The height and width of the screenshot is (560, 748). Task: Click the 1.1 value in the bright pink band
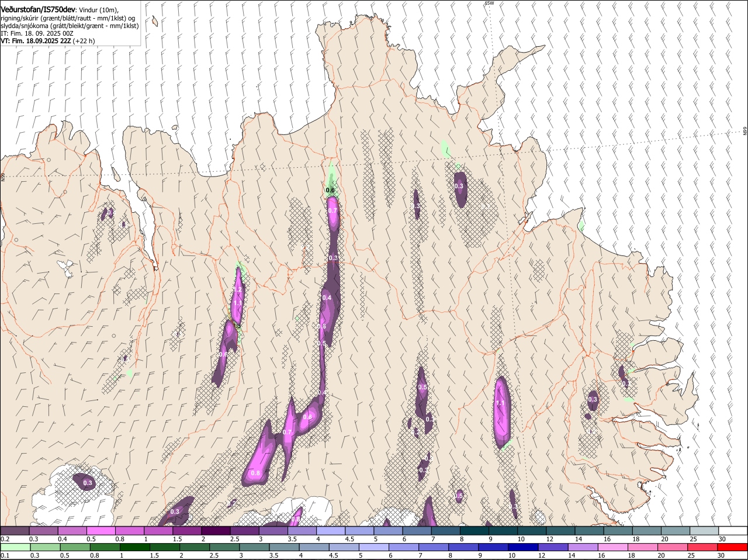point(500,403)
